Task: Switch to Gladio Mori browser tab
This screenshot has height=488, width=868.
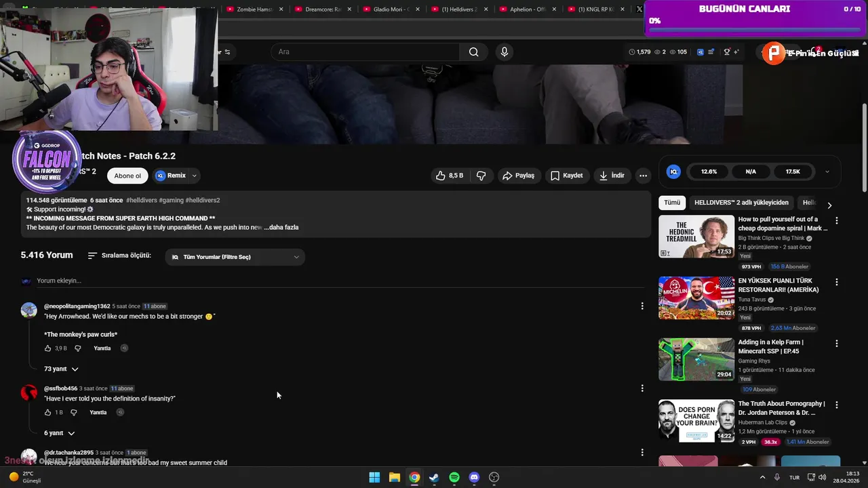Action: point(391,9)
